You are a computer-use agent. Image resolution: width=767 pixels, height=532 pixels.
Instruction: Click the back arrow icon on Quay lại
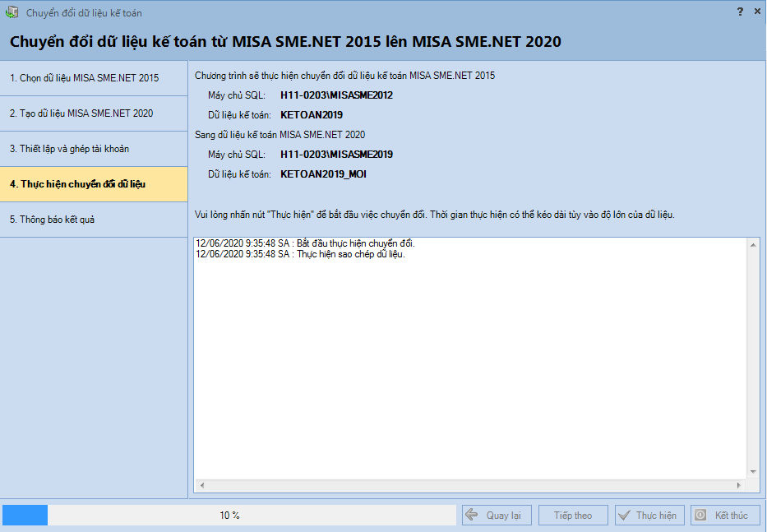[472, 515]
